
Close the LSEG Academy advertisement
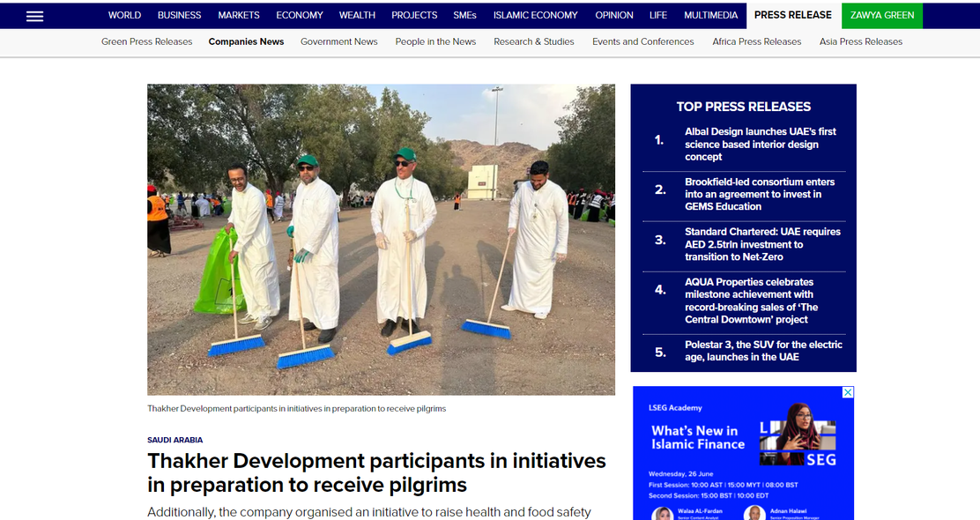coord(848,392)
